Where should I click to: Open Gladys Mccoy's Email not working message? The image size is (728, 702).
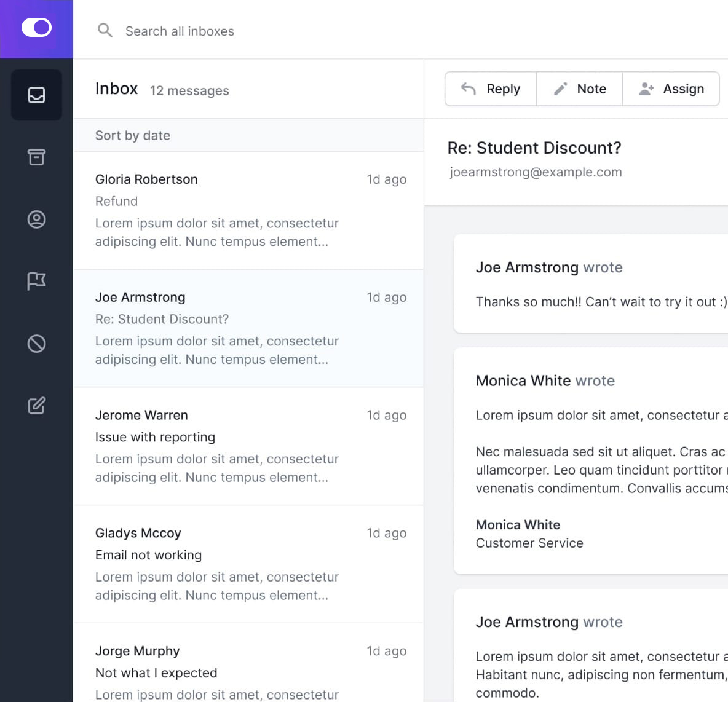248,564
